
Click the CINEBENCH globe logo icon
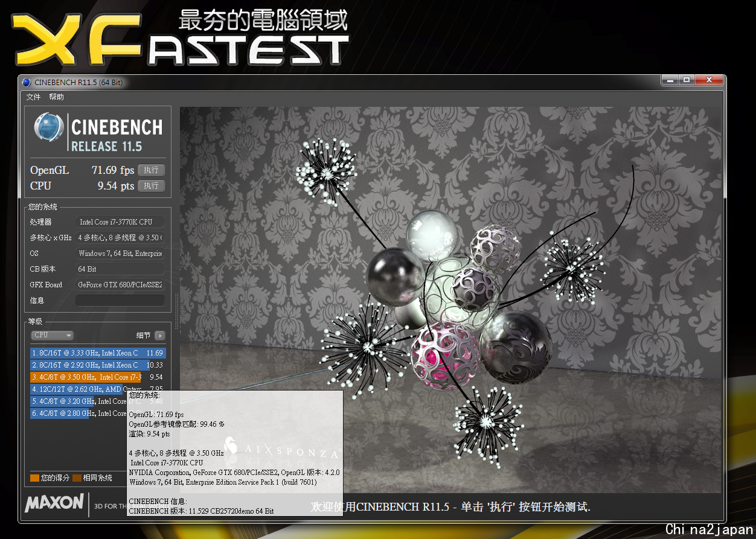click(50, 128)
